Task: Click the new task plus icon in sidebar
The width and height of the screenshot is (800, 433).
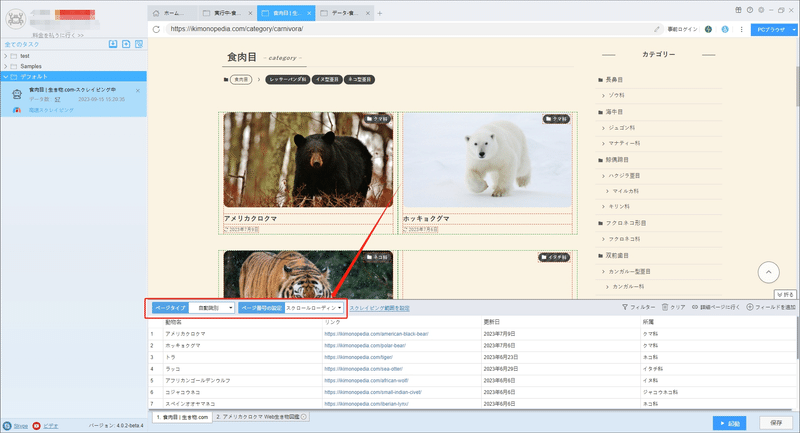Action: click(x=126, y=44)
